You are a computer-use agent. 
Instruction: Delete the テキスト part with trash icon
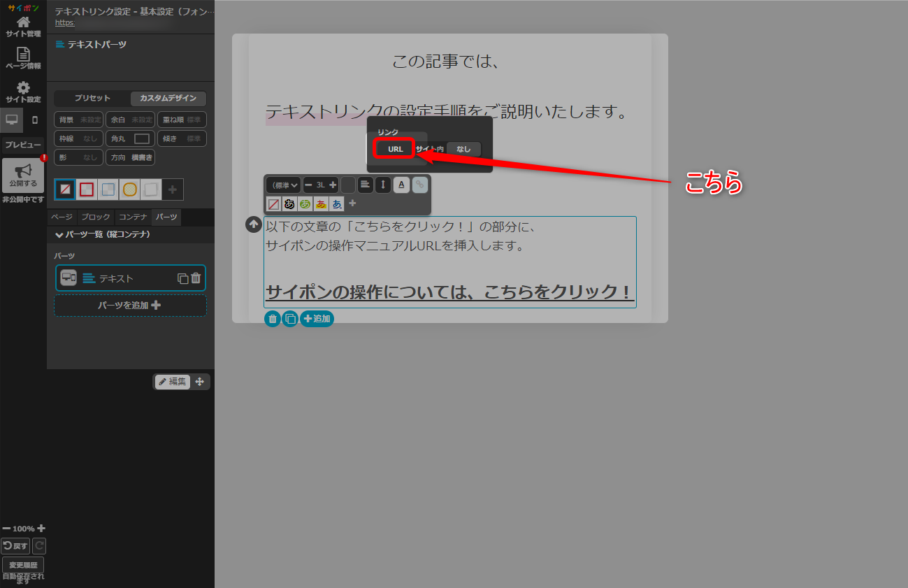coord(196,278)
